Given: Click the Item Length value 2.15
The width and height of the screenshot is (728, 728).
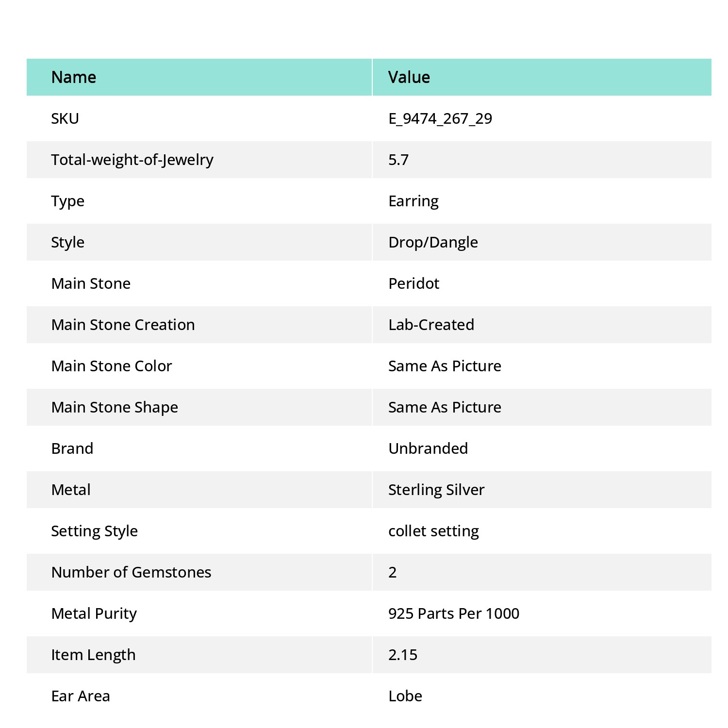Looking at the screenshot, I should pos(403,655).
